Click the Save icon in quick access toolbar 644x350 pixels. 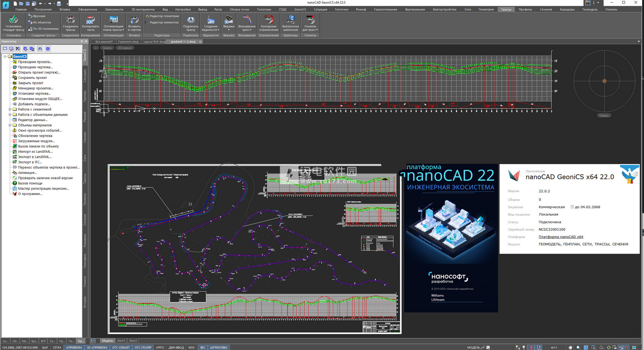pos(28,3)
